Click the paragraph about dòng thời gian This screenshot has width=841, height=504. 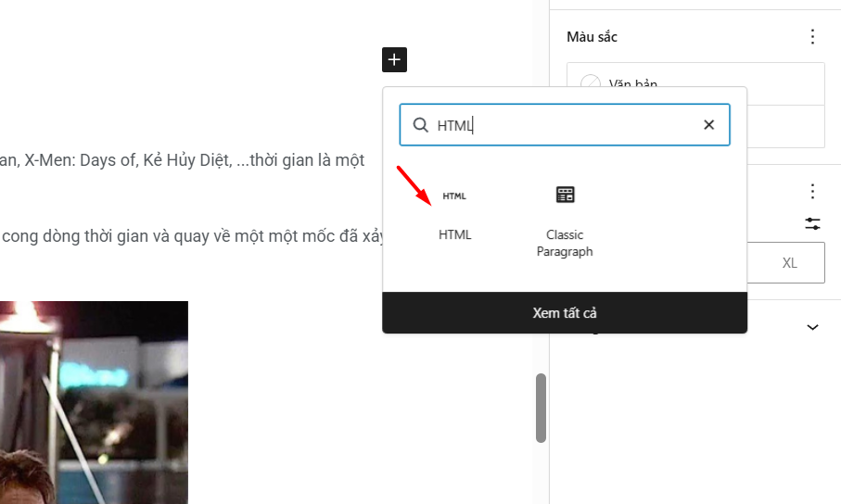pyautogui.click(x=193, y=236)
